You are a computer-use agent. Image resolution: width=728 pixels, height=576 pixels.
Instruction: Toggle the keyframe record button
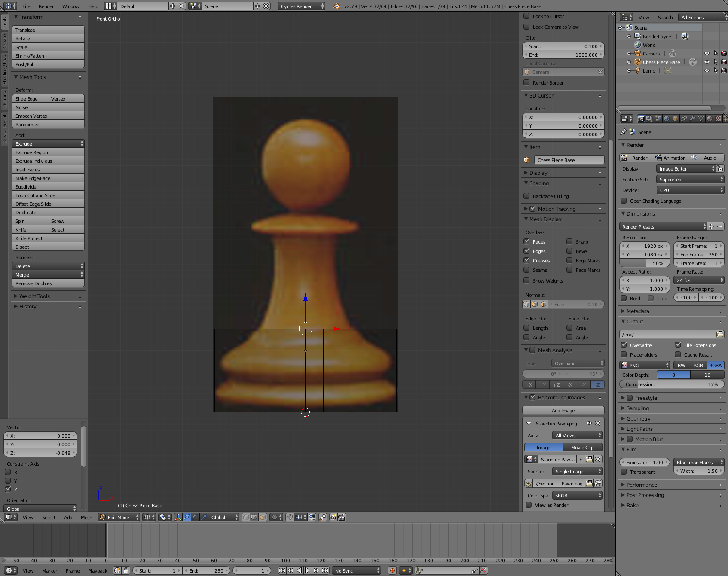pyautogui.click(x=392, y=570)
